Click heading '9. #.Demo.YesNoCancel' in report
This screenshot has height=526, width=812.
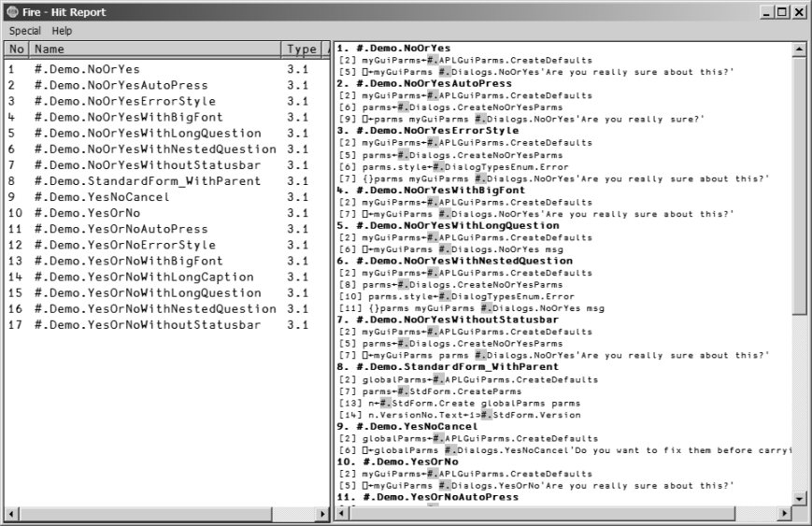(407, 427)
